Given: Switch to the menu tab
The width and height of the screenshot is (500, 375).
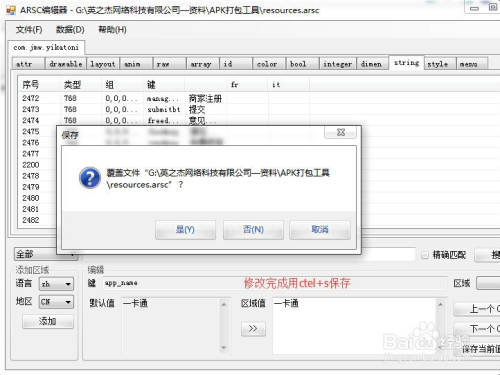Looking at the screenshot, I should click(x=472, y=64).
